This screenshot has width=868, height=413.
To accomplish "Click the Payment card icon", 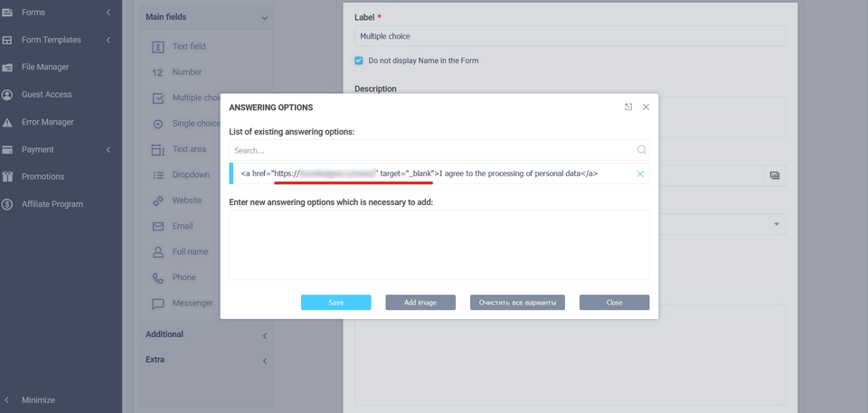I will [8, 149].
